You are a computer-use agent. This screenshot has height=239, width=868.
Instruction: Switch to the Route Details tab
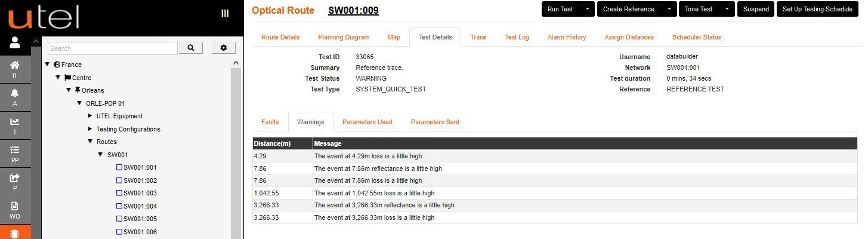(280, 37)
